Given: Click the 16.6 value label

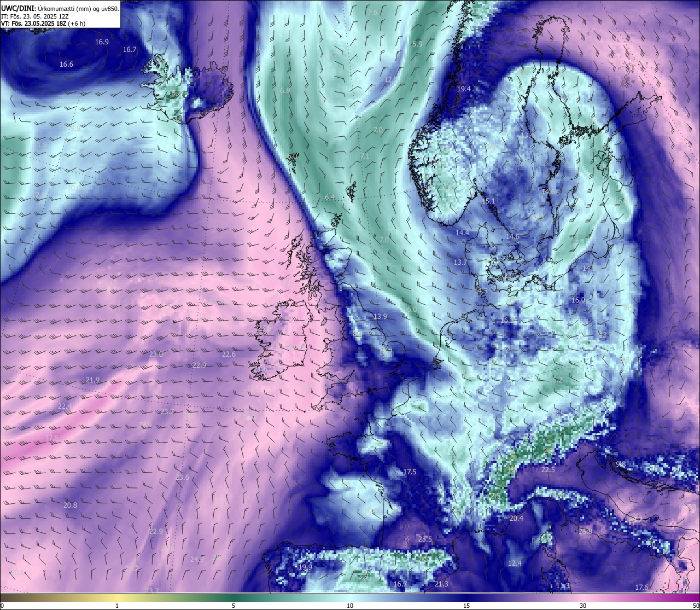Looking at the screenshot, I should click(x=66, y=64).
